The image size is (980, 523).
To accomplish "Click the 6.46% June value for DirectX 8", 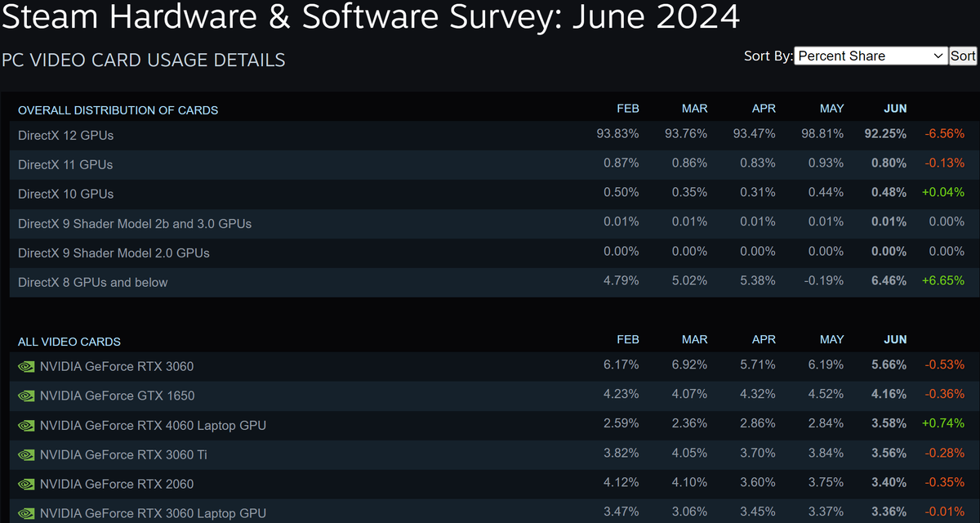I will pos(889,281).
